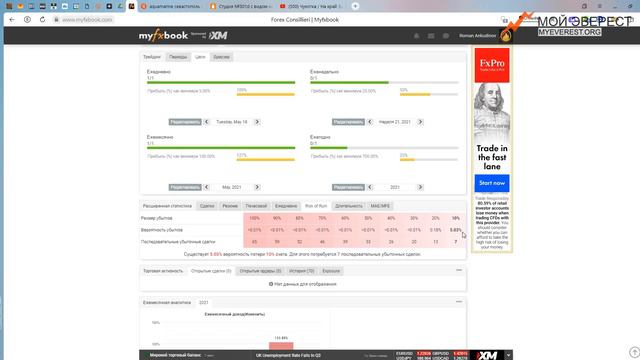
Task: Expand the bottom ticker bar chevron
Action: 508,355
